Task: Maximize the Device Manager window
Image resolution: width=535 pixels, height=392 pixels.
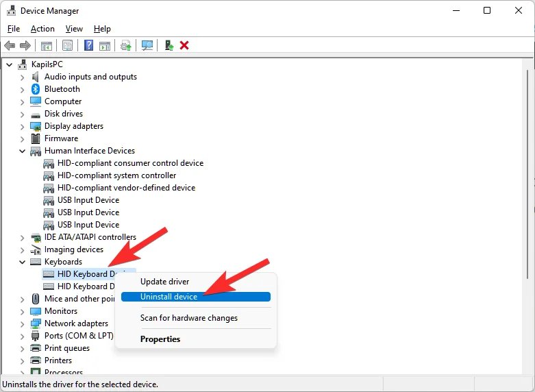Action: pos(487,10)
